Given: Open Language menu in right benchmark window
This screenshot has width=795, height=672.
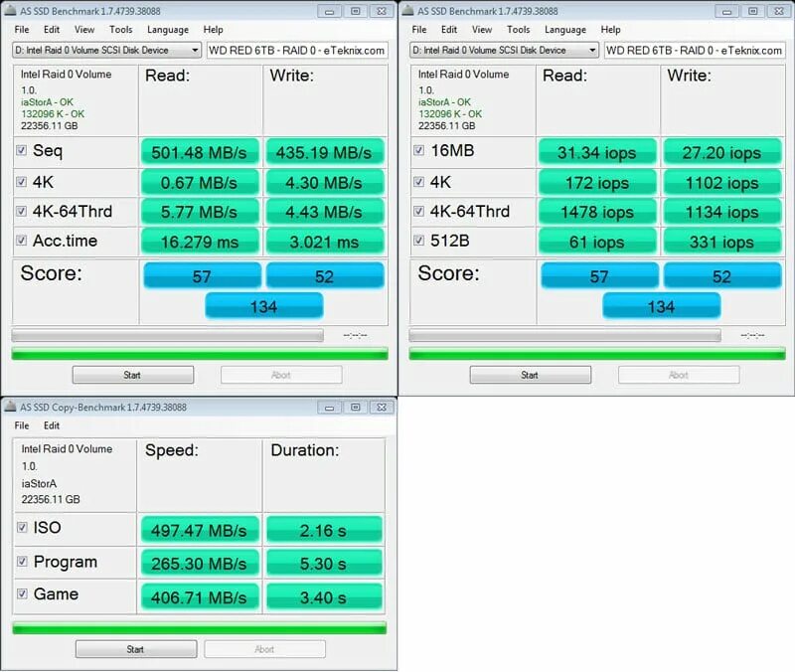Looking at the screenshot, I should coord(565,30).
